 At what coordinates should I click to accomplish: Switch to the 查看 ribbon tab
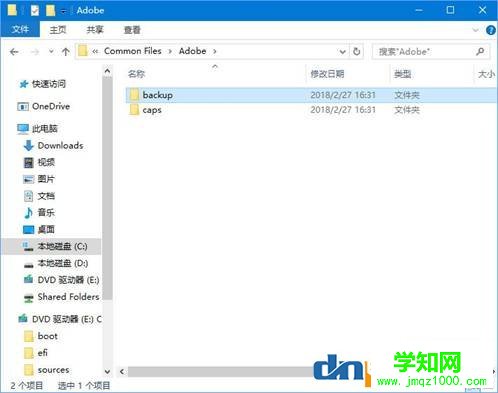[132, 30]
